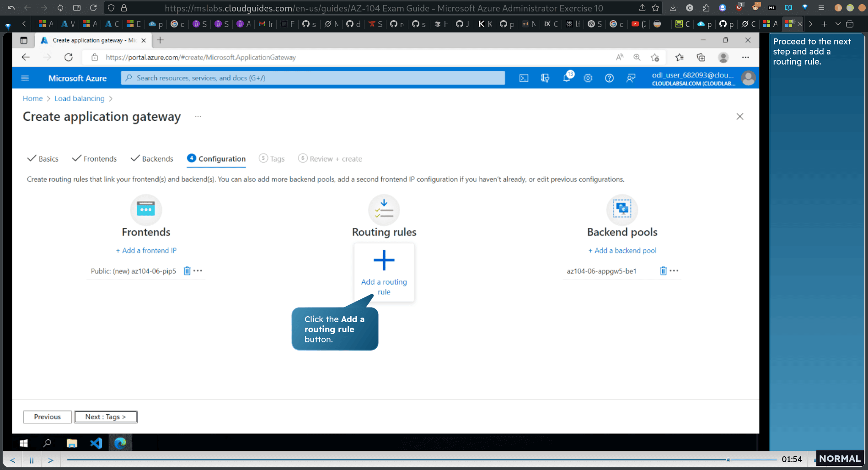Viewport: 868px width, 470px height.
Task: Click Add a backend pool link
Action: point(622,250)
